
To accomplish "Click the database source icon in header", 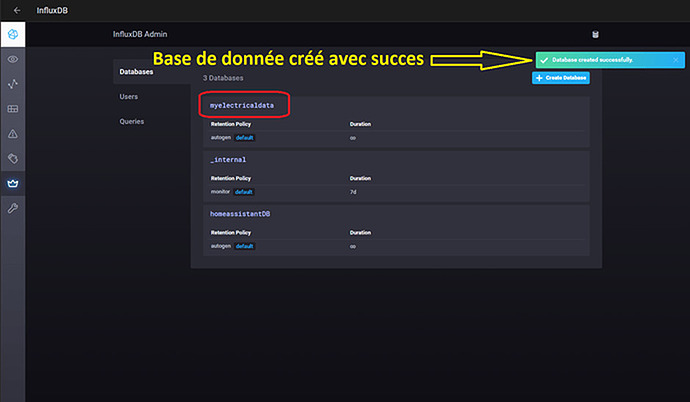I will tap(595, 34).
